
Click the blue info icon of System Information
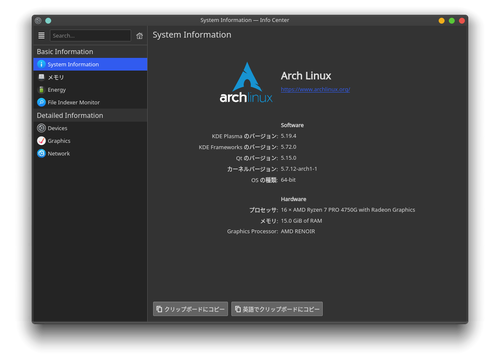[x=41, y=64]
